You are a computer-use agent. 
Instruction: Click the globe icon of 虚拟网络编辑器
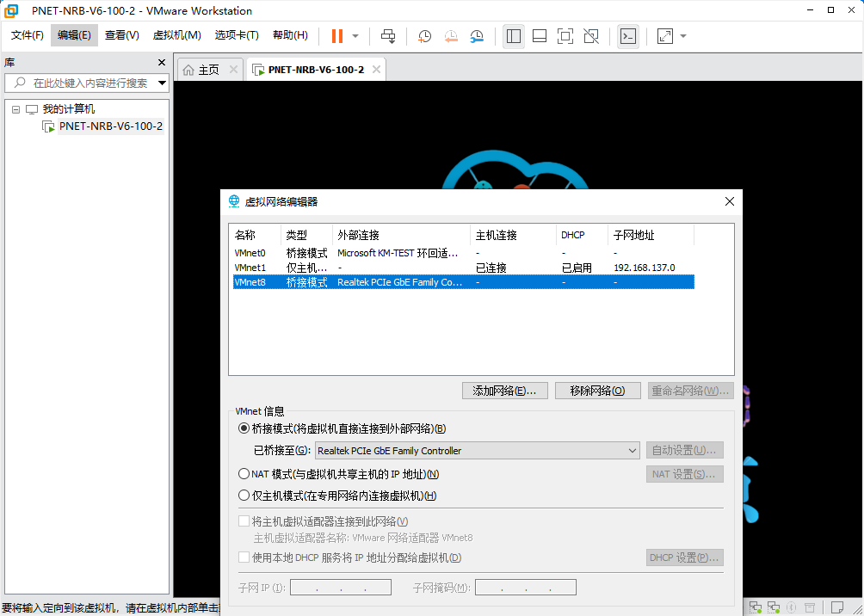click(234, 201)
